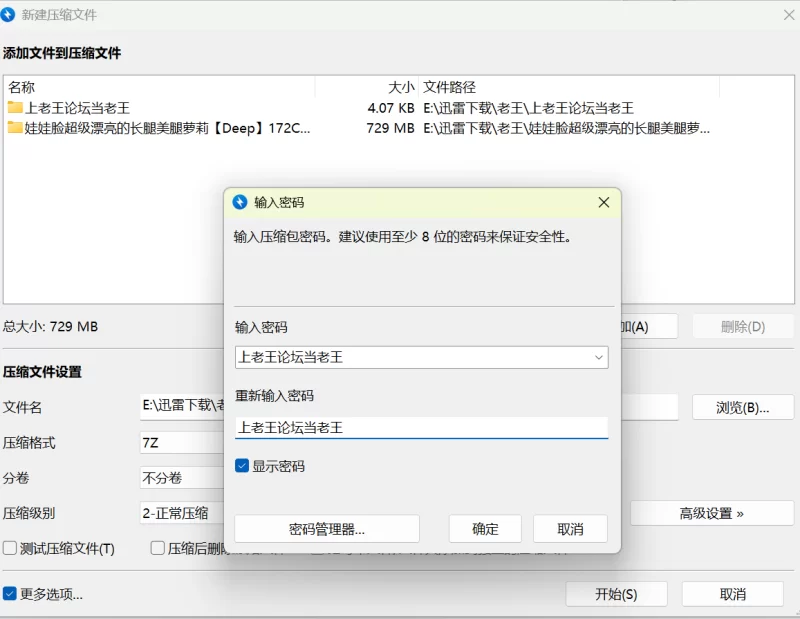This screenshot has width=800, height=619.
Task: Open the 压缩级别 2-正常压缩 dropdown
Action: point(182,513)
